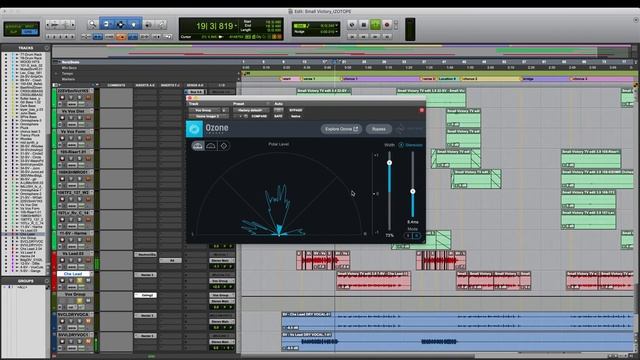Select the Cho Lead track name

point(73,274)
